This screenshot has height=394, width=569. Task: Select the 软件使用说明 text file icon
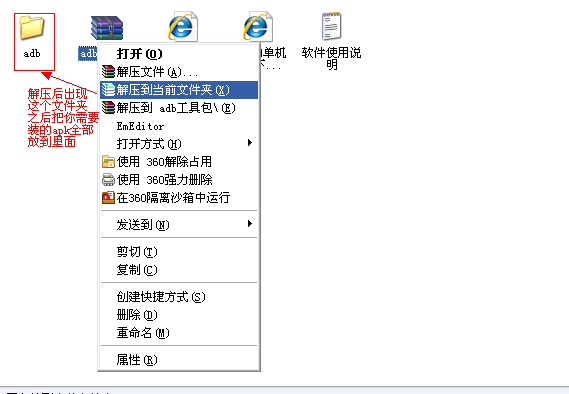(331, 26)
